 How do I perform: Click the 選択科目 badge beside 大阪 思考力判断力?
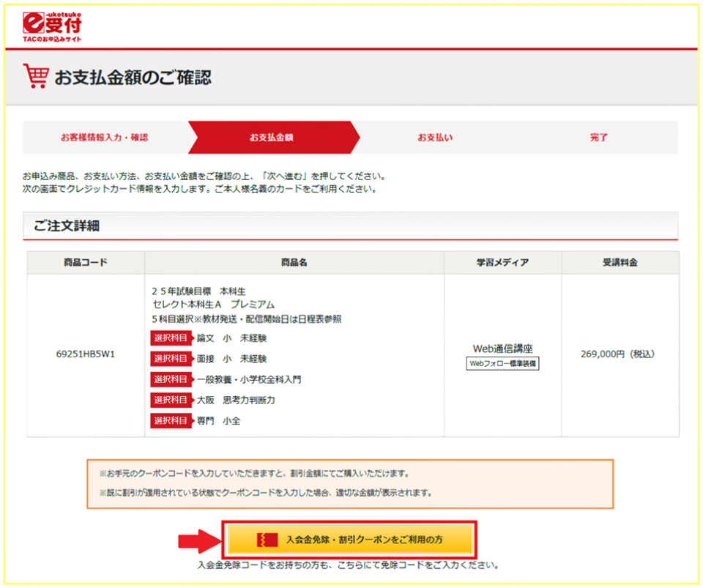171,400
